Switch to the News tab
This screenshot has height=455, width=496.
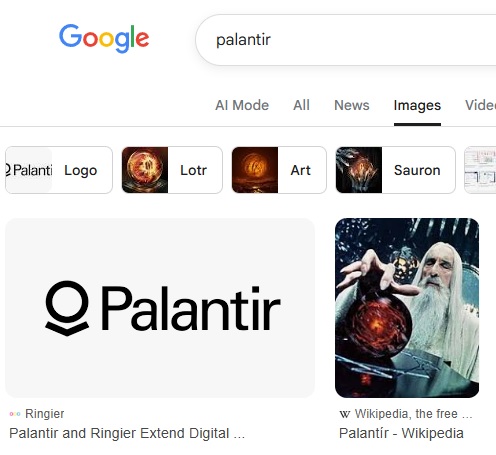[352, 105]
